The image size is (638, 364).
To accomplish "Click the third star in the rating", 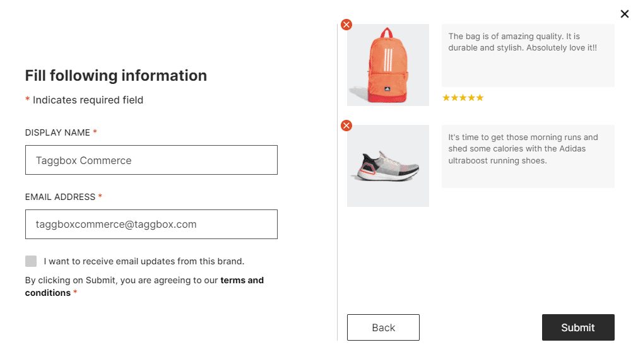I will [x=463, y=98].
